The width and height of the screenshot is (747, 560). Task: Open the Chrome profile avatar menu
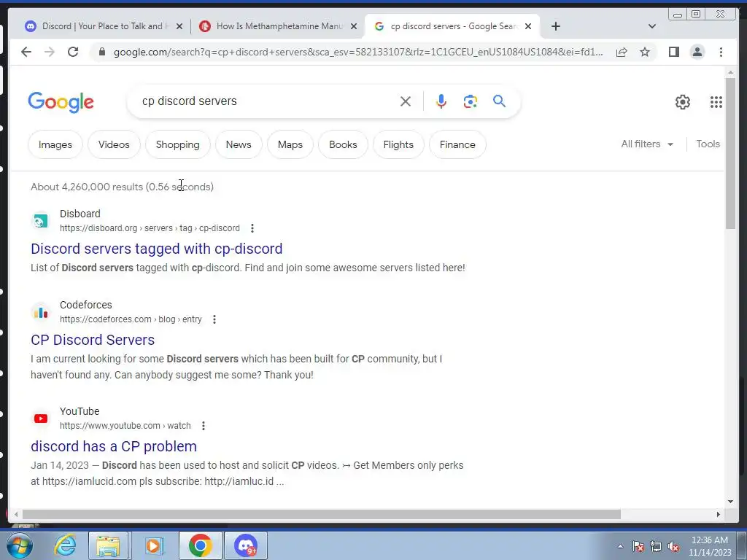click(697, 52)
